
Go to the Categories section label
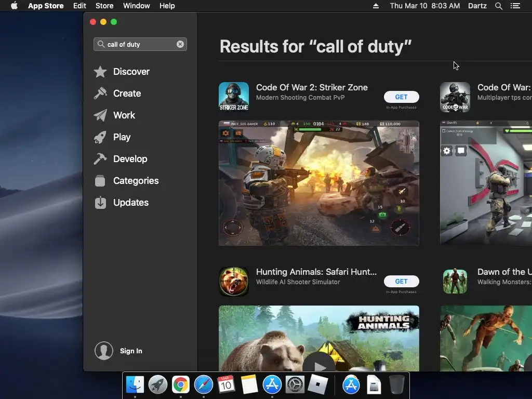pos(136,180)
